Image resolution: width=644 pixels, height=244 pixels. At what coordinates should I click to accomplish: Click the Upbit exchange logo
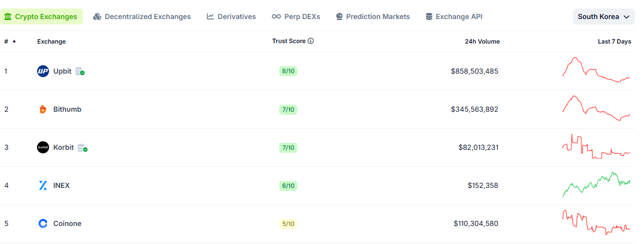(x=43, y=71)
